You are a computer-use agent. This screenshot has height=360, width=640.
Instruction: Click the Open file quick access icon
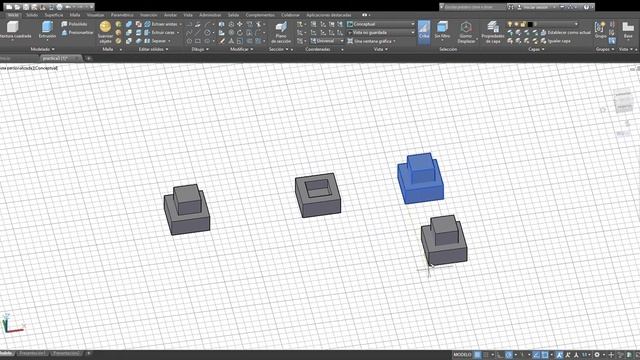[18, 7]
